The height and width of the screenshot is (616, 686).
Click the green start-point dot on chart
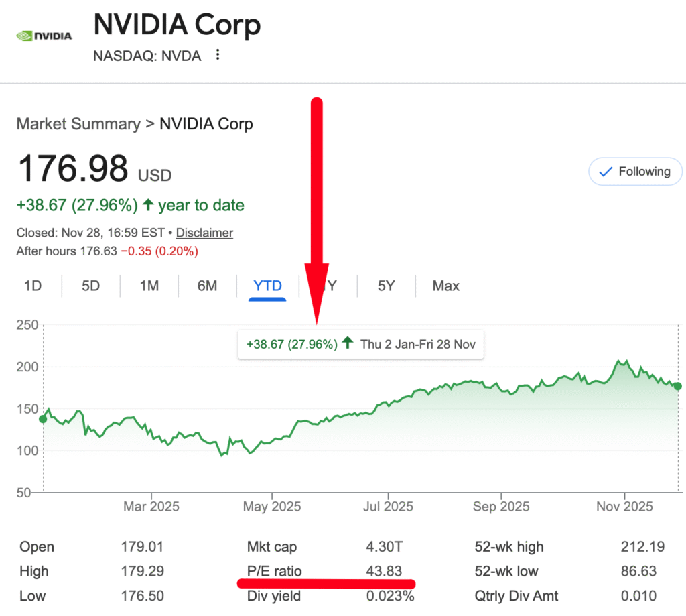[x=44, y=419]
